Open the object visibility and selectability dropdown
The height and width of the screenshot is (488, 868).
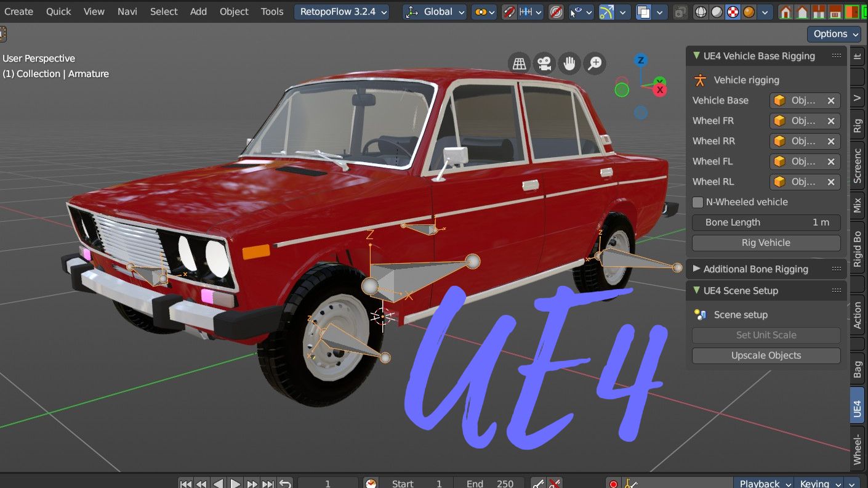pyautogui.click(x=581, y=12)
